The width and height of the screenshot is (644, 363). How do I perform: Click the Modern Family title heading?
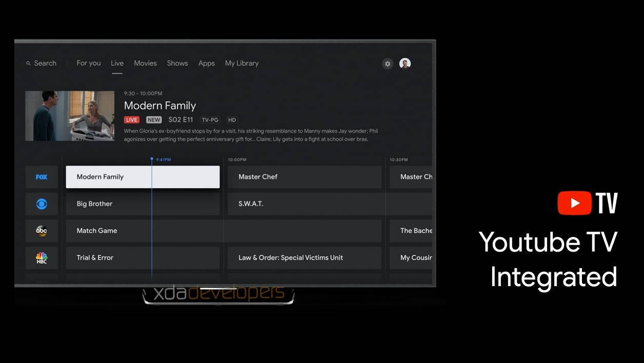(160, 106)
